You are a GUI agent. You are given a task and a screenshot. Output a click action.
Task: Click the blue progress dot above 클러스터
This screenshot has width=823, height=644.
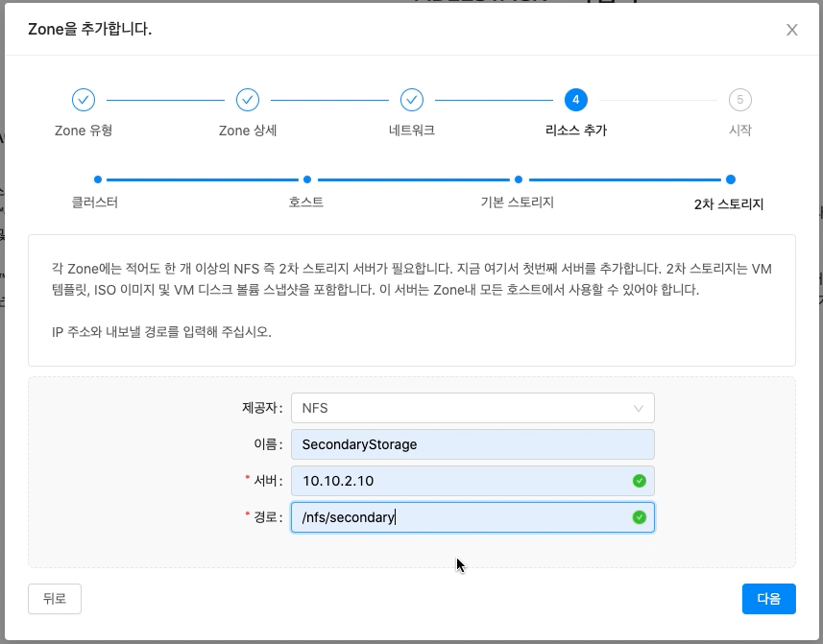[96, 179]
